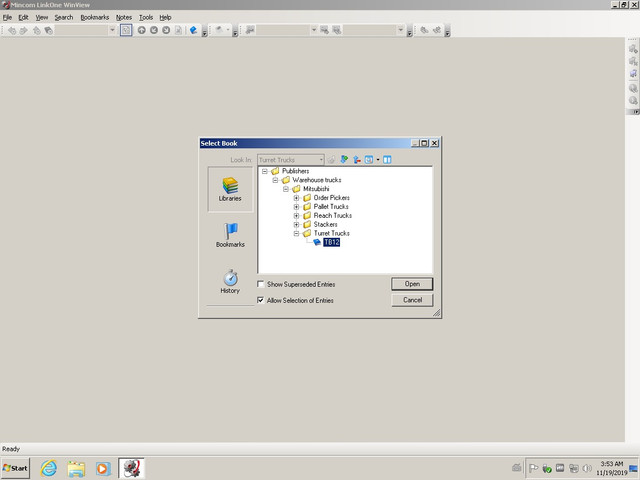Enable Show Superseded Entries checkbox
The image size is (640, 480).
click(260, 284)
